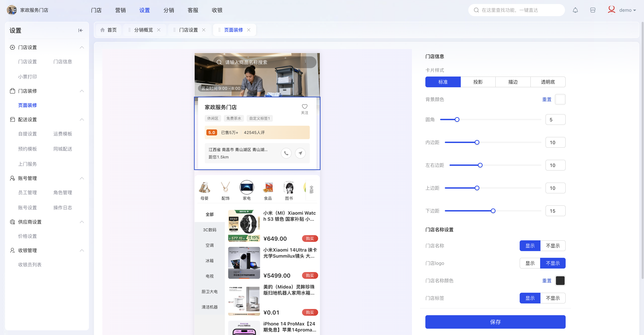Open the 营销 top menu
This screenshot has height=335, width=644.
coord(120,10)
